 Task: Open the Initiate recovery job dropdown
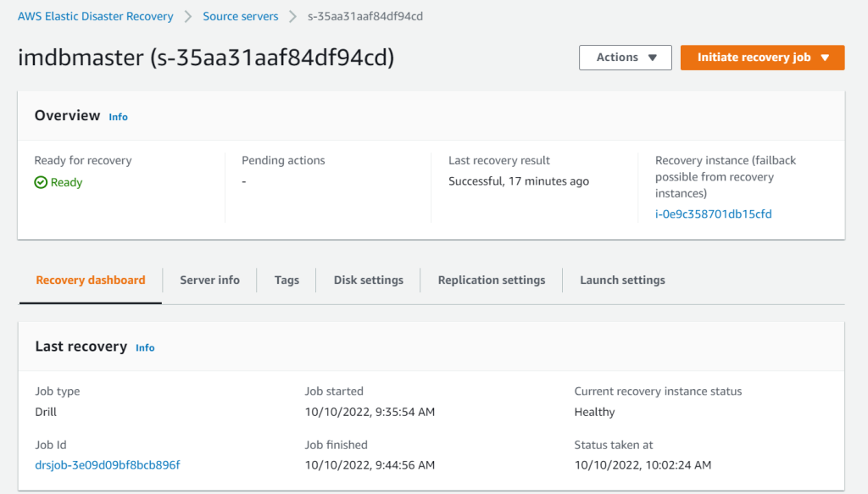762,58
